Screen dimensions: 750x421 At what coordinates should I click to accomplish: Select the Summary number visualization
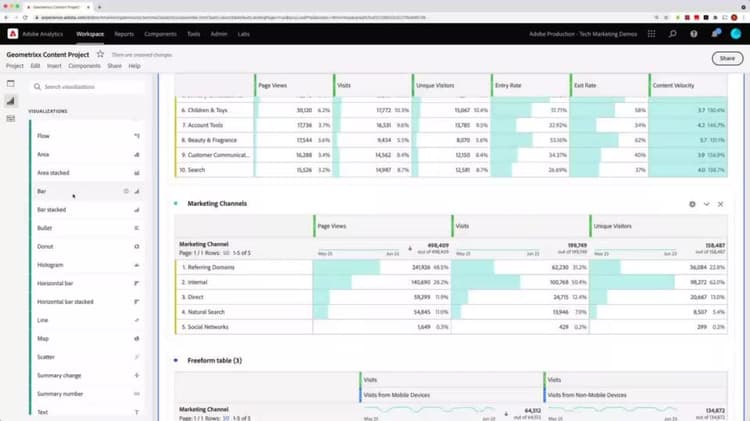[x=87, y=394]
